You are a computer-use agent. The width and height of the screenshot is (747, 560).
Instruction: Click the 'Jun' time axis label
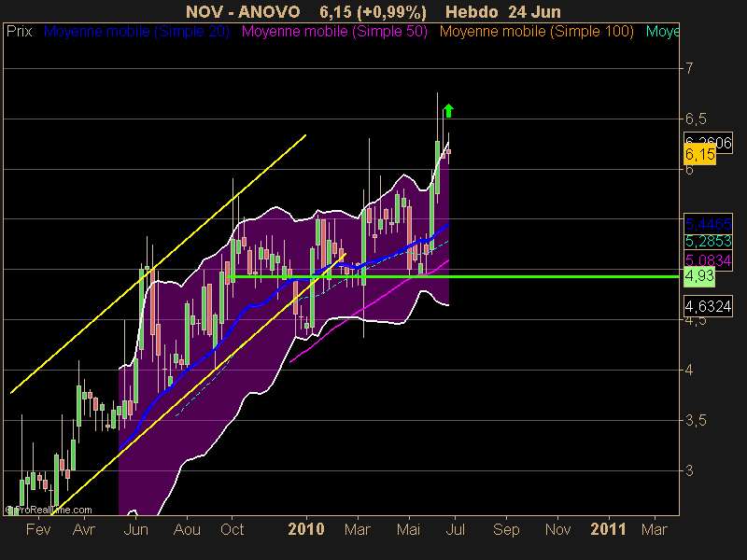[x=135, y=529]
